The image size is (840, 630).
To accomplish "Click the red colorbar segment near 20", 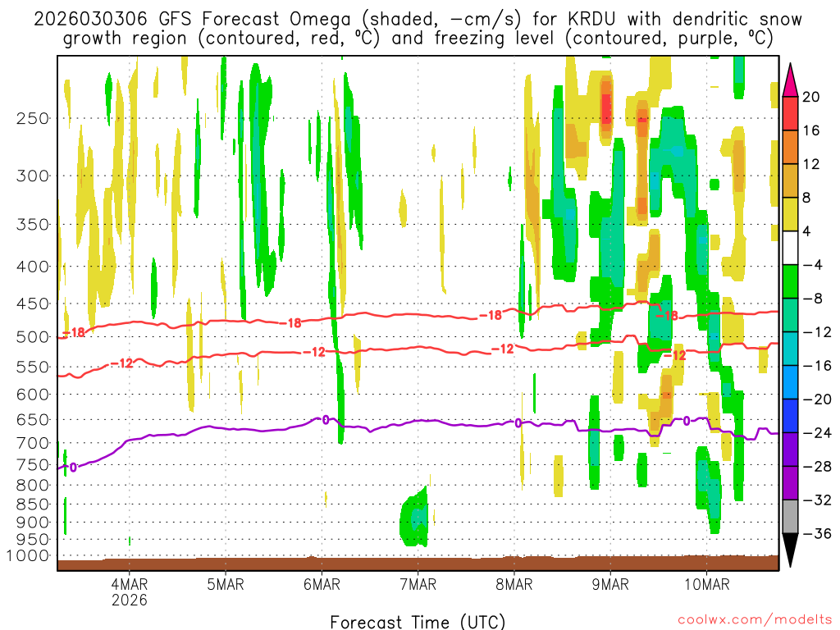I will point(790,113).
